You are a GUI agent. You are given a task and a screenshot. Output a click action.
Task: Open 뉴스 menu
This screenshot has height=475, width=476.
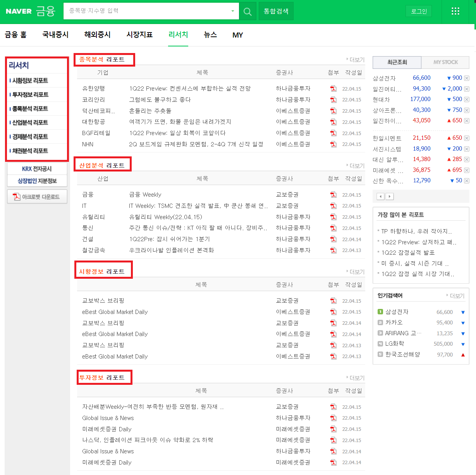210,35
